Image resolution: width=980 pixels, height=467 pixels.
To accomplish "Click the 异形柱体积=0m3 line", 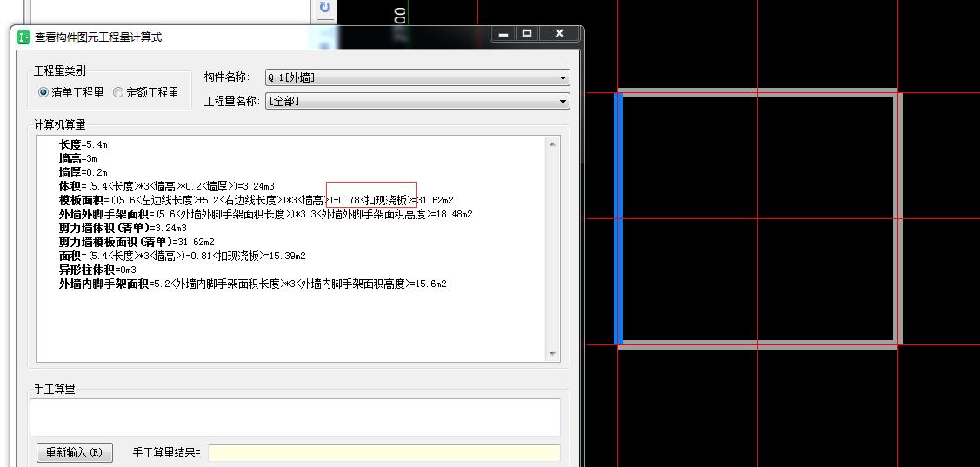I will (x=97, y=270).
